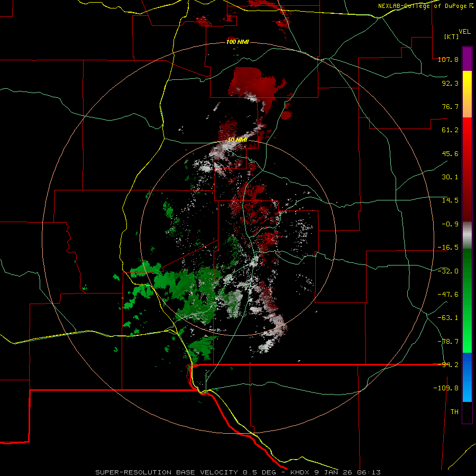476x476 pixels.
Task: Click the 76.7 scale value
Action: (450, 106)
